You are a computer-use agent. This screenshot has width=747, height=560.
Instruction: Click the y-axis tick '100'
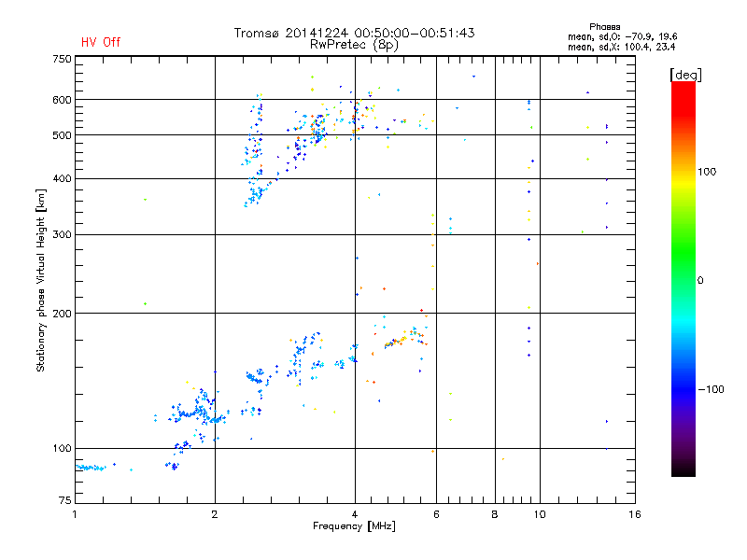[62, 449]
